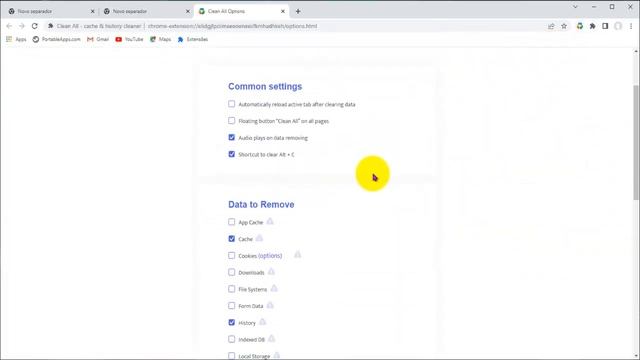Check the Indexed DB checkbox
Viewport: 640px width, 360px height.
pos(231,339)
